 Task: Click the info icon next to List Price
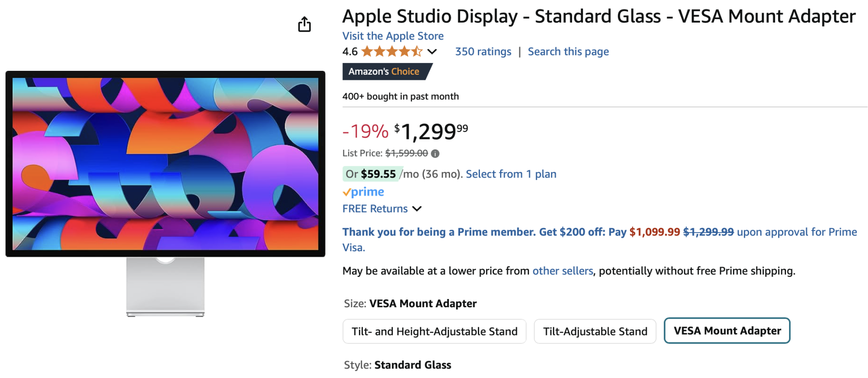pos(436,153)
